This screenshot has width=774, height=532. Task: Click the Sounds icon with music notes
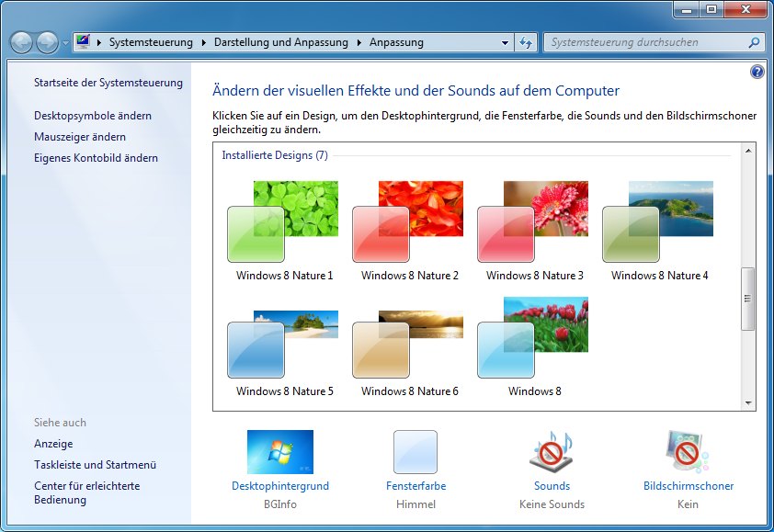click(552, 451)
